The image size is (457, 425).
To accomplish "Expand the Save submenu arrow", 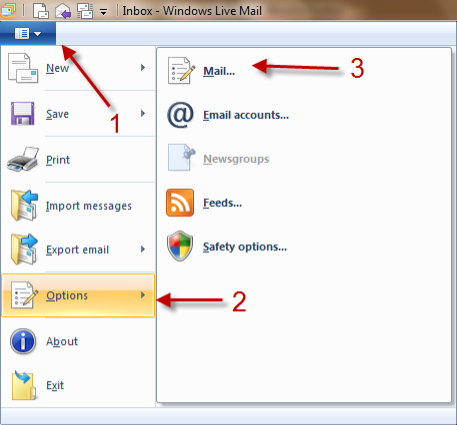I will click(143, 114).
